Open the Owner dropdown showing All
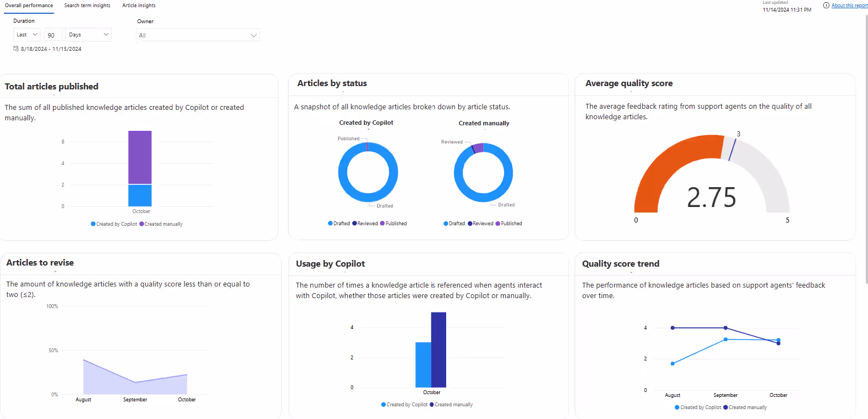The height and width of the screenshot is (419, 868). point(198,35)
